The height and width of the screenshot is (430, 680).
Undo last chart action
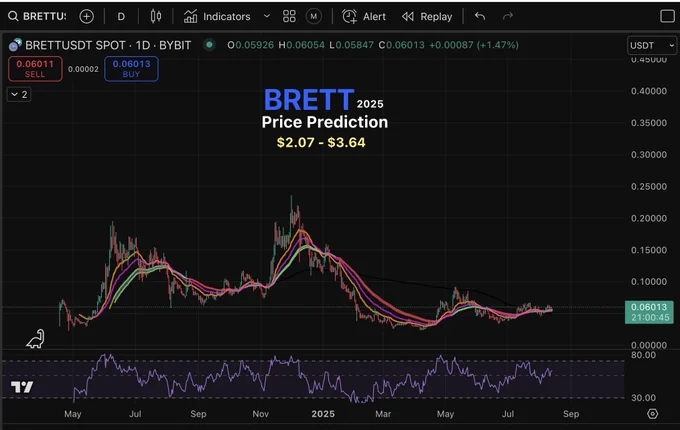point(480,16)
